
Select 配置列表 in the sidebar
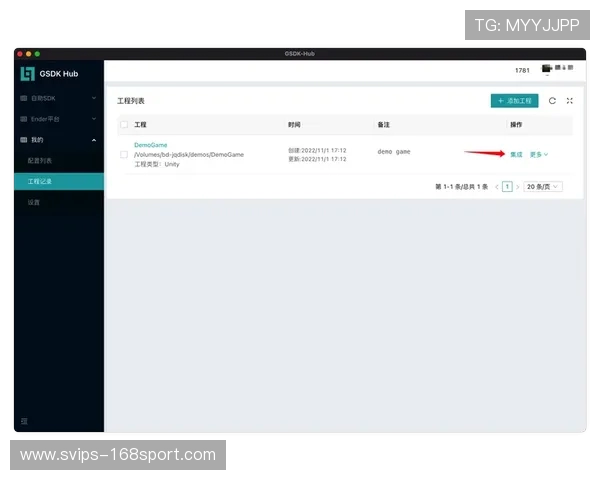[x=40, y=160]
